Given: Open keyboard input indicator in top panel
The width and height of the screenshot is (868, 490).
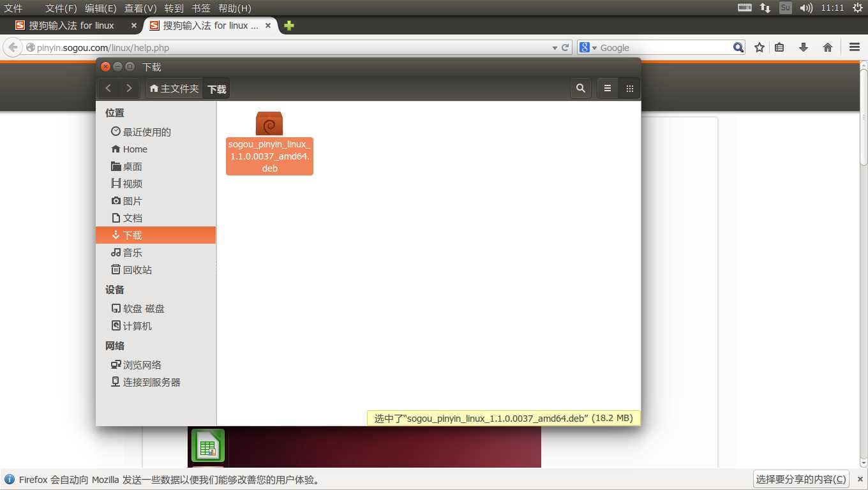Looking at the screenshot, I should click(744, 8).
